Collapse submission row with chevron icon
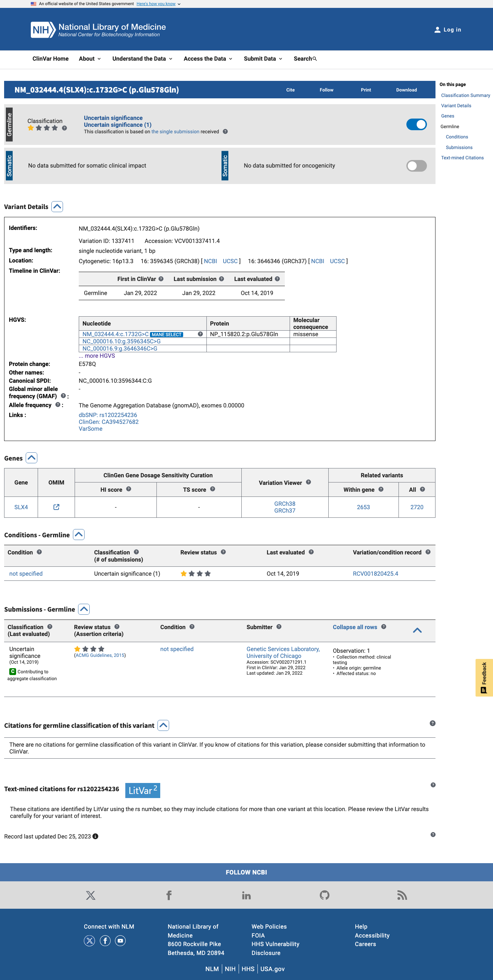 (417, 630)
